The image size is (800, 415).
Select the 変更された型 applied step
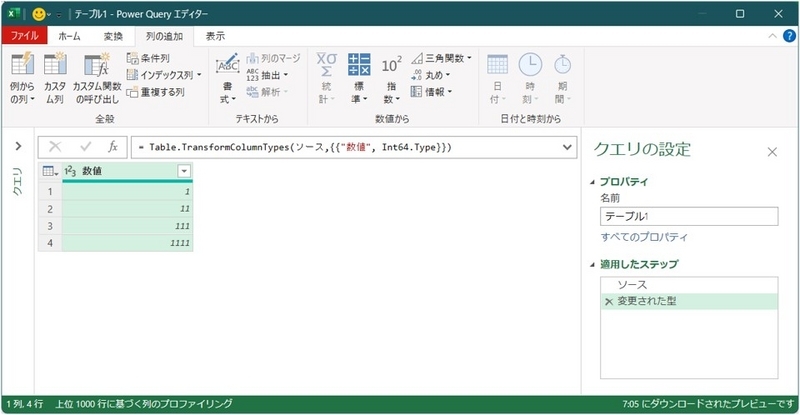pos(689,301)
